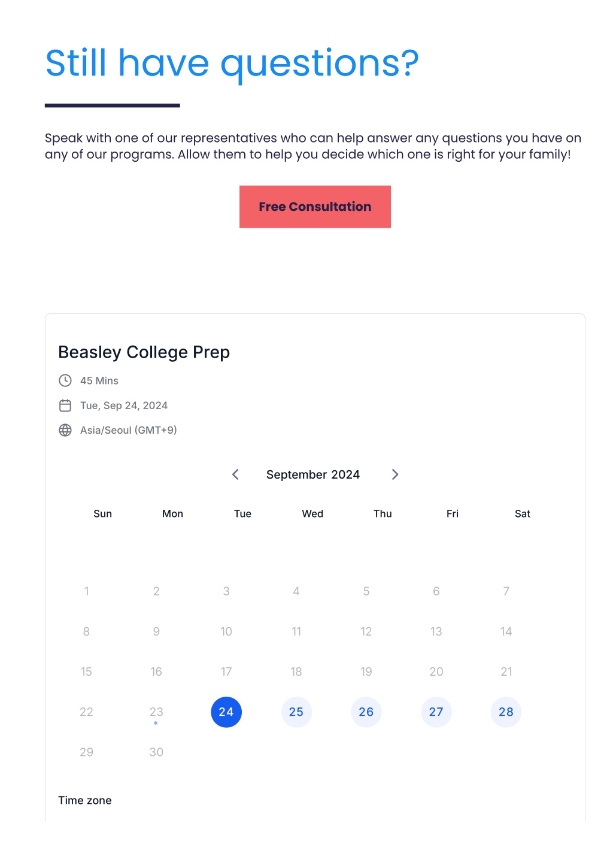Select September 24 on the calendar
Screen dimensions: 613x868
click(226, 712)
